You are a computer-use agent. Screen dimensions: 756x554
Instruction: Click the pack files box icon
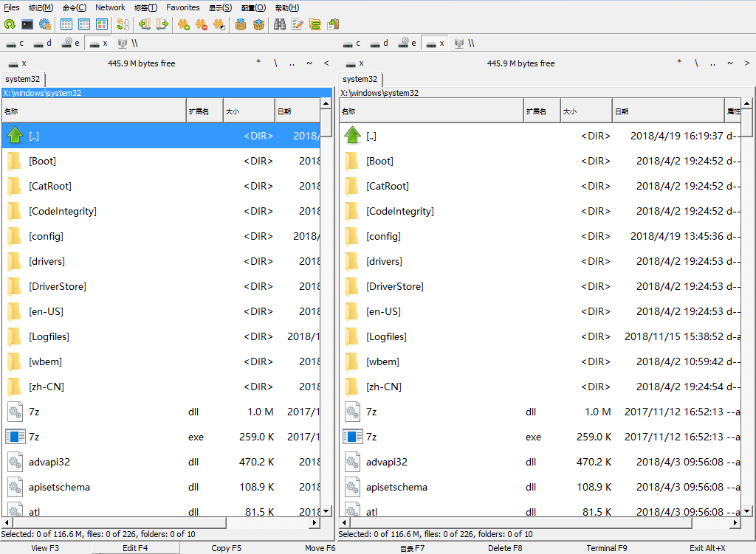click(x=241, y=24)
